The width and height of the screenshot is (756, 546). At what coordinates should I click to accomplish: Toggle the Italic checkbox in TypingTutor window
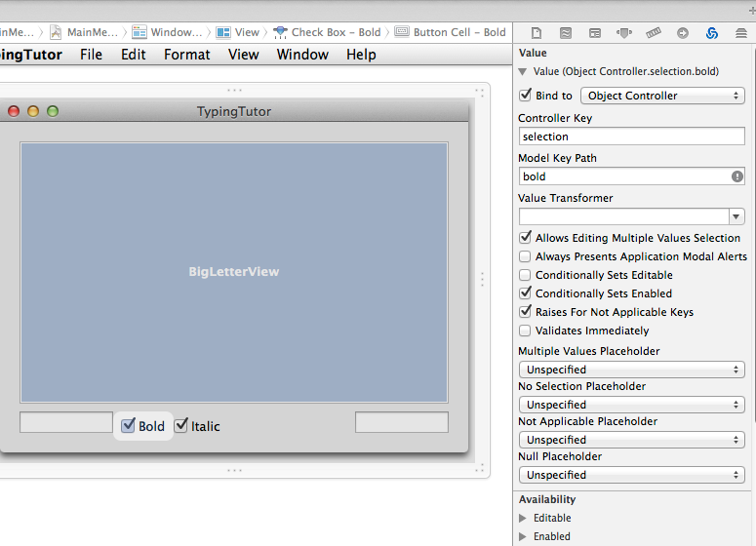180,425
